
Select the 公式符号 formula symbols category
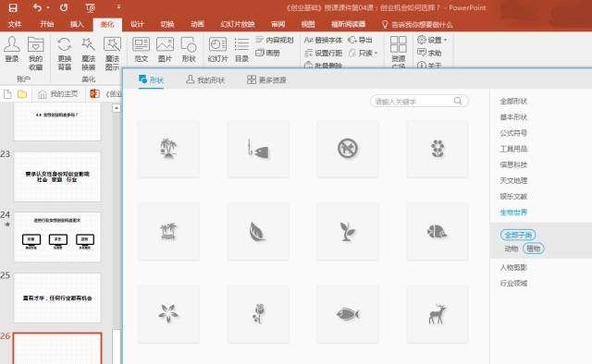coord(513,133)
